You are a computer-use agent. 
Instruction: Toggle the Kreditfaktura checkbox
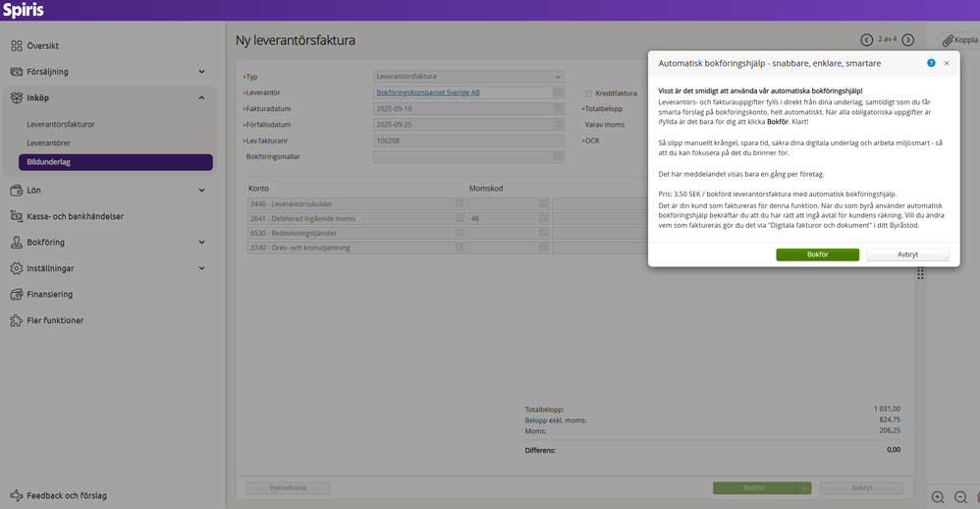[588, 93]
